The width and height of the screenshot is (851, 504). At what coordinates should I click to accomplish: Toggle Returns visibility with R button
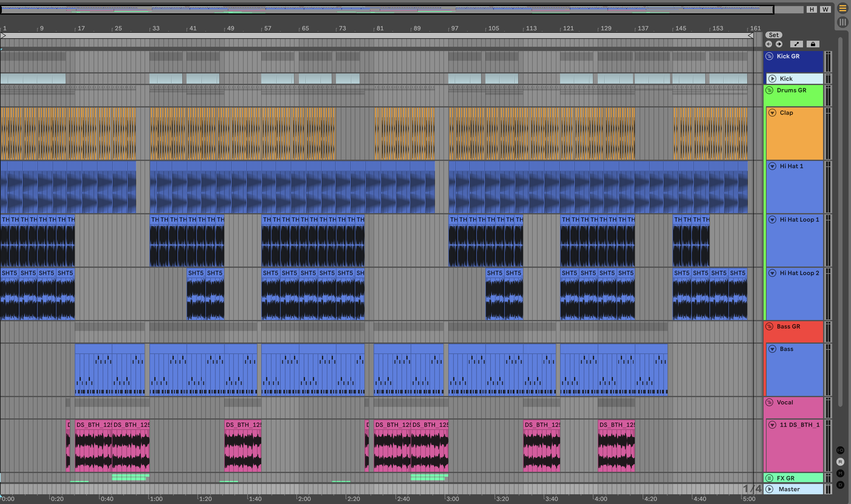840,462
